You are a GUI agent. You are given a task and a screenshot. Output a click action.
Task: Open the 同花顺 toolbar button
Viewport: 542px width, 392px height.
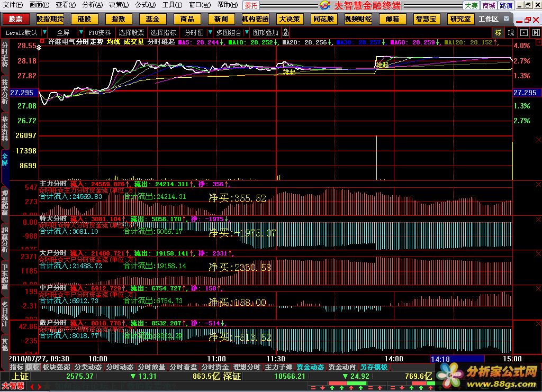pos(324,19)
